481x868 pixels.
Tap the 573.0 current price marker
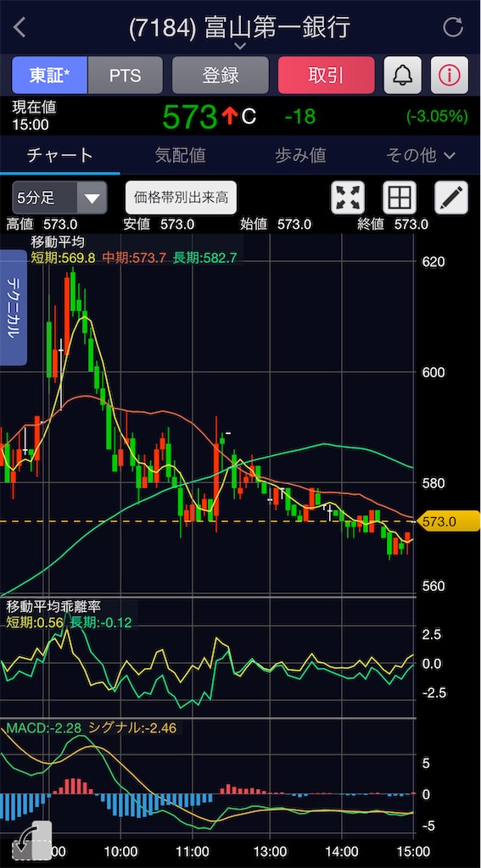pos(448,521)
